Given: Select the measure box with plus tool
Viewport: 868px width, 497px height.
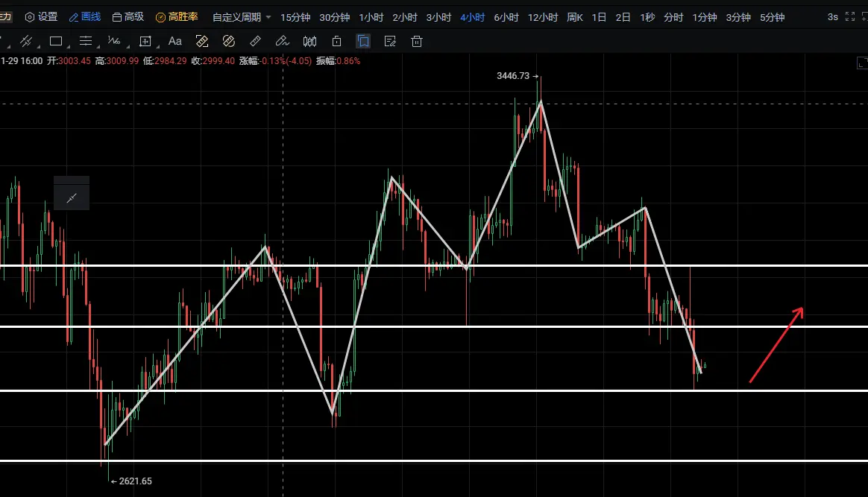Looking at the screenshot, I should [x=145, y=41].
